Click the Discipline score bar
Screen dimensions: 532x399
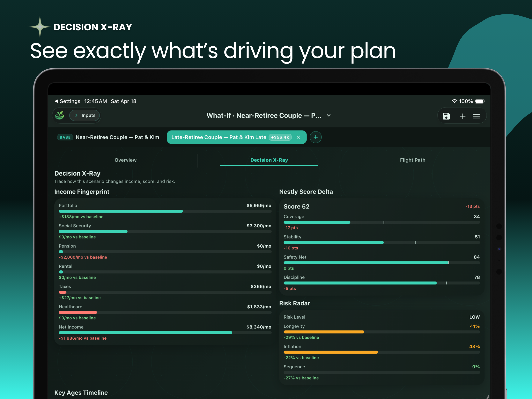click(382, 283)
